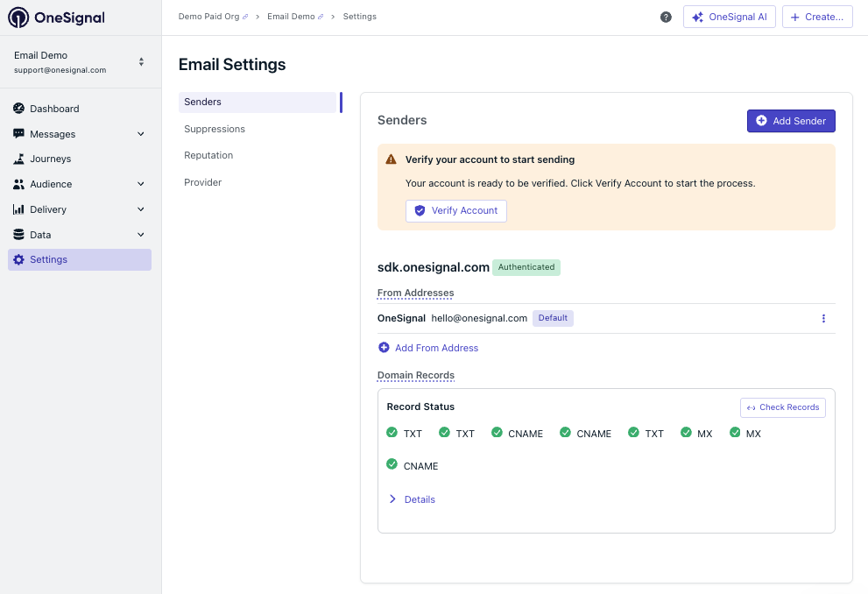
Task: Click the Record Status heading
Action: click(420, 407)
